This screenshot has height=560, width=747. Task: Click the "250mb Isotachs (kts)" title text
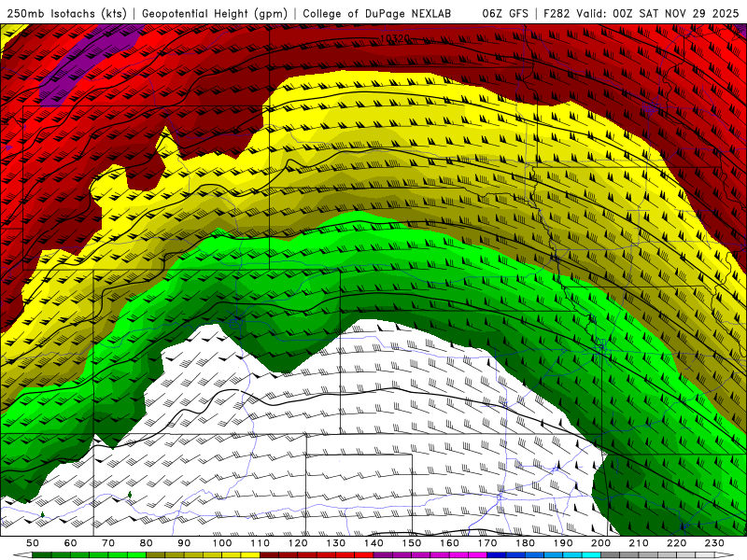[x=66, y=13]
